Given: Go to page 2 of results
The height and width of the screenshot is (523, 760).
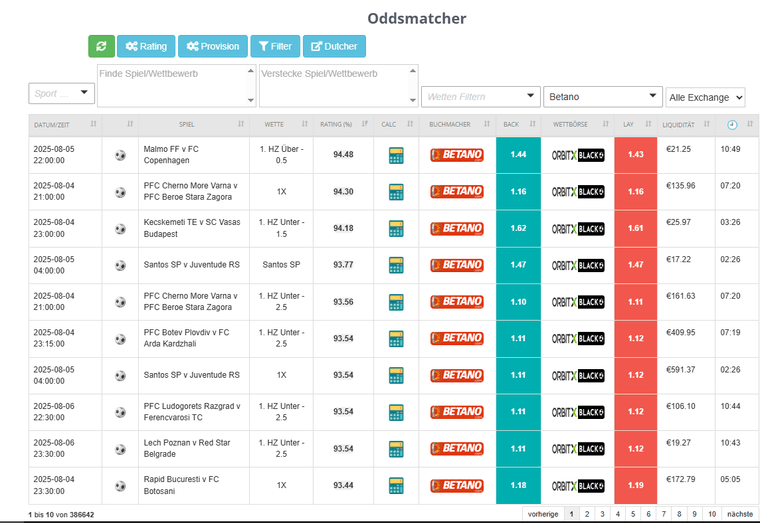Looking at the screenshot, I should coord(587,514).
